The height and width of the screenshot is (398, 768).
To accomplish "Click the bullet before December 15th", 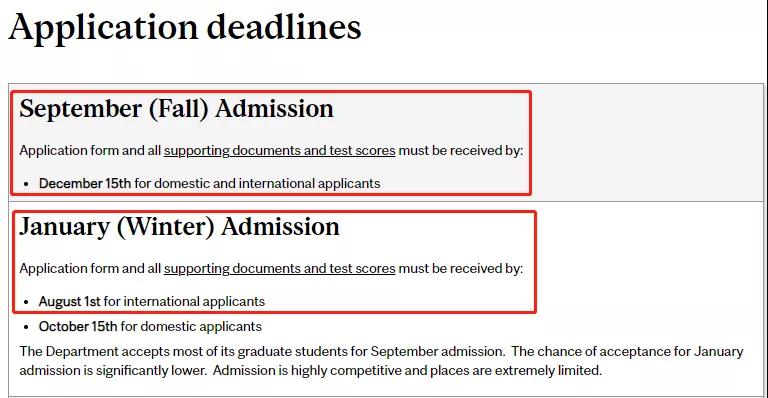I will point(26,185).
